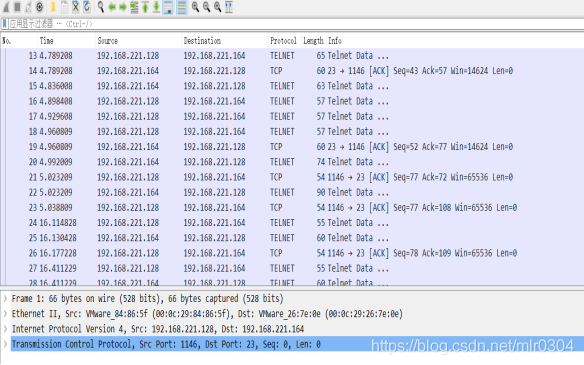The image size is (584, 365).
Task: Toggle packet list colorization
Action: [182, 7]
